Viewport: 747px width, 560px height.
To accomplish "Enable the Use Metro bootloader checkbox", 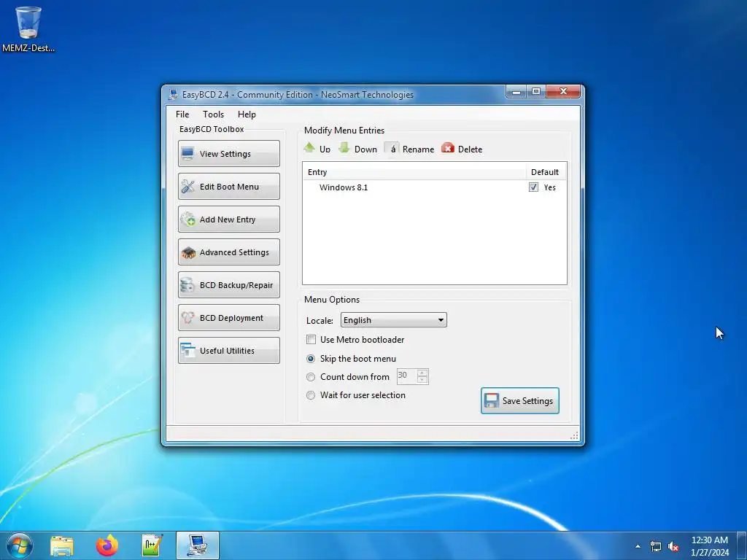I will (311, 340).
